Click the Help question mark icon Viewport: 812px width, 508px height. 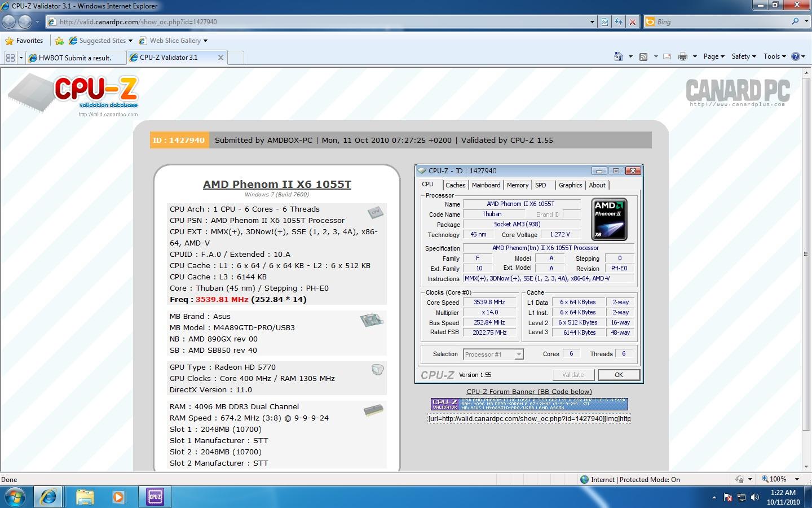tap(796, 56)
